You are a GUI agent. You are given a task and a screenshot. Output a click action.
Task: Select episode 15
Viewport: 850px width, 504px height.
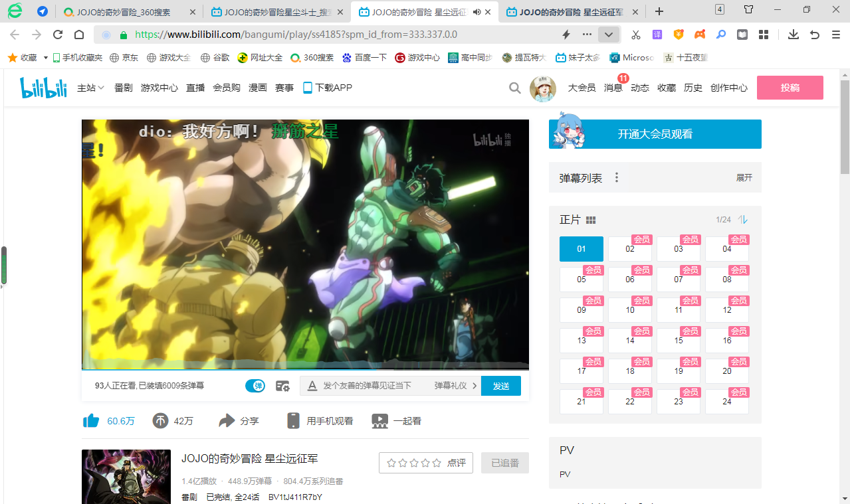point(679,341)
